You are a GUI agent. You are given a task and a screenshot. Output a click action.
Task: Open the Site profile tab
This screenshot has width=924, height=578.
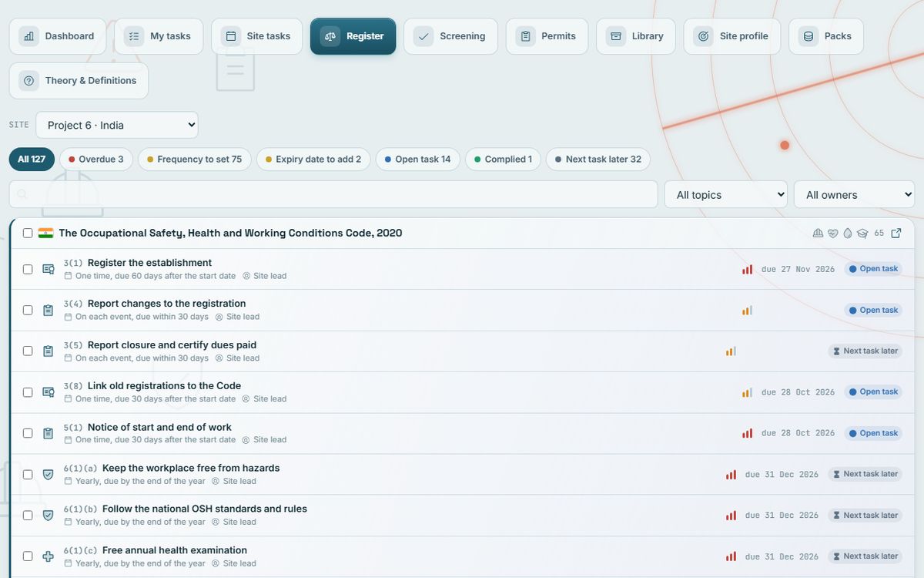click(x=732, y=36)
